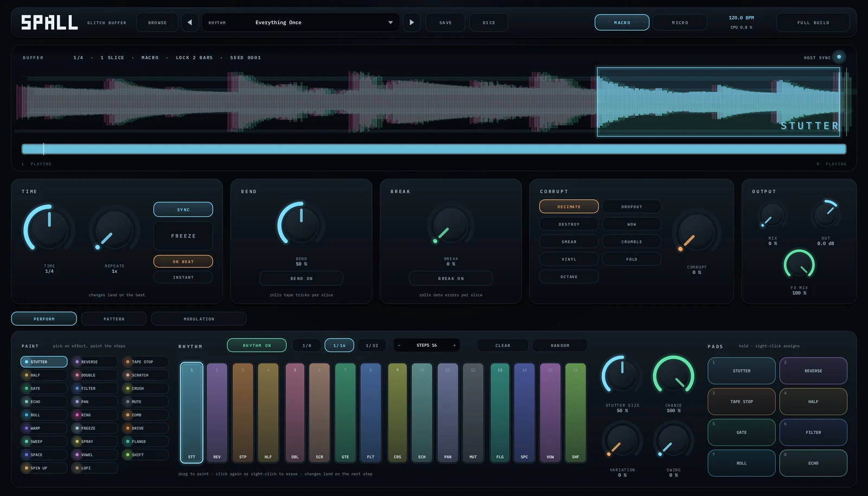Select the Spin Up paint effect

44,468
